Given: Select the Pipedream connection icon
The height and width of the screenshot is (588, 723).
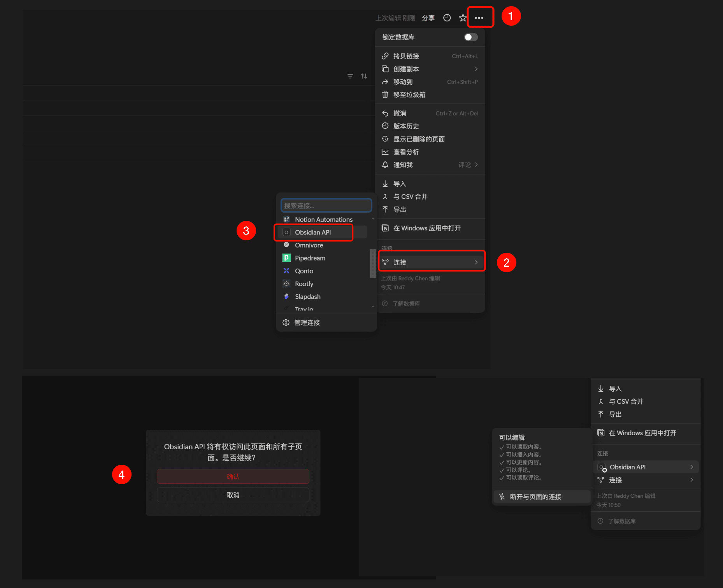Looking at the screenshot, I should (x=286, y=258).
